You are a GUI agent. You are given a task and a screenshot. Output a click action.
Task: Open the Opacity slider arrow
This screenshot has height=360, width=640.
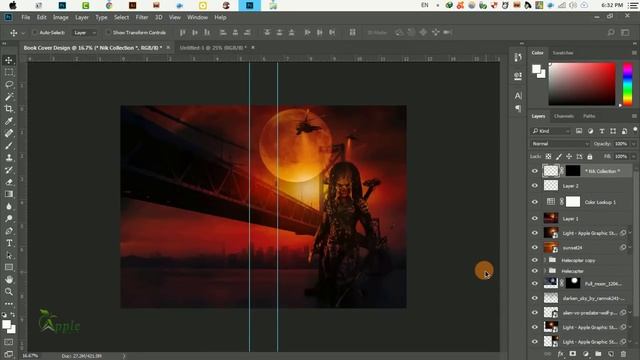coord(633,144)
